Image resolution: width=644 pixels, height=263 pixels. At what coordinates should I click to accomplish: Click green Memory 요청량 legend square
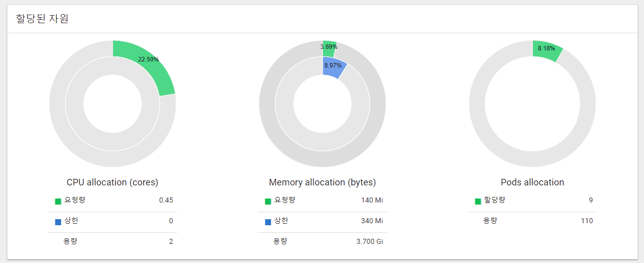268,201
